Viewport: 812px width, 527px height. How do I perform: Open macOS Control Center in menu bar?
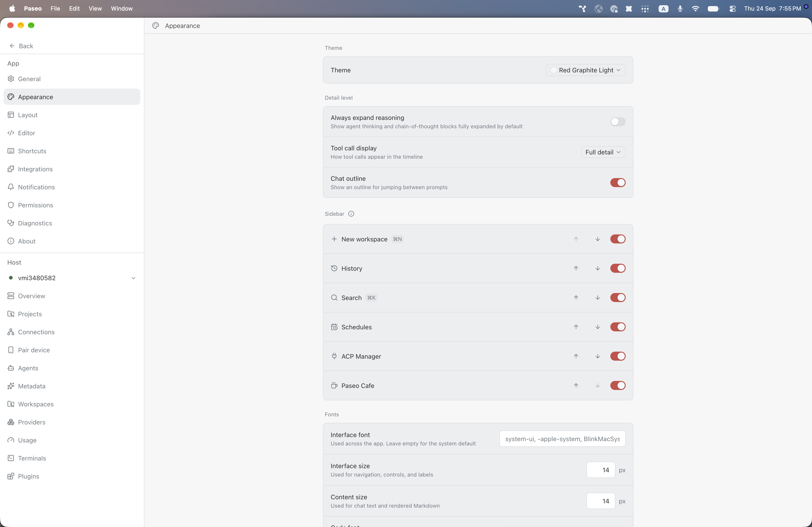tap(732, 9)
